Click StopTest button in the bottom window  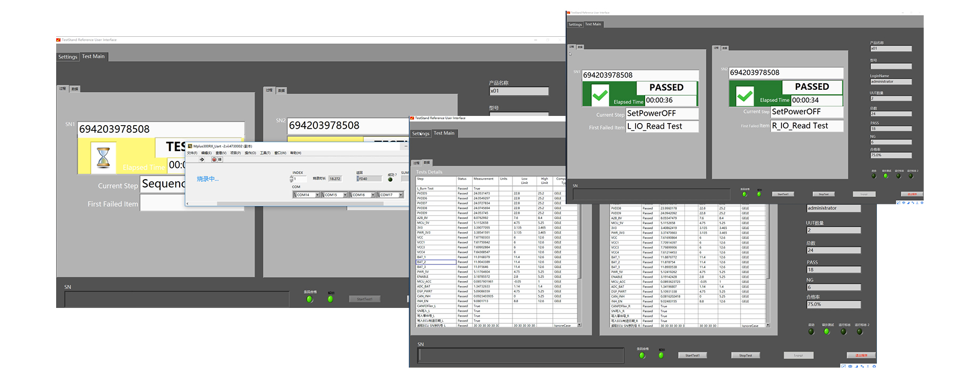[x=745, y=355]
